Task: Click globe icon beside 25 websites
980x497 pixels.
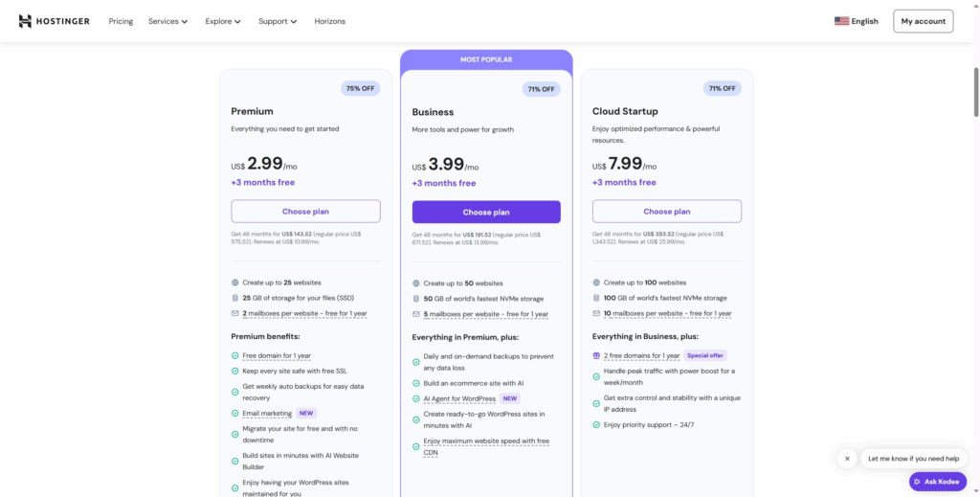Action: coord(234,282)
